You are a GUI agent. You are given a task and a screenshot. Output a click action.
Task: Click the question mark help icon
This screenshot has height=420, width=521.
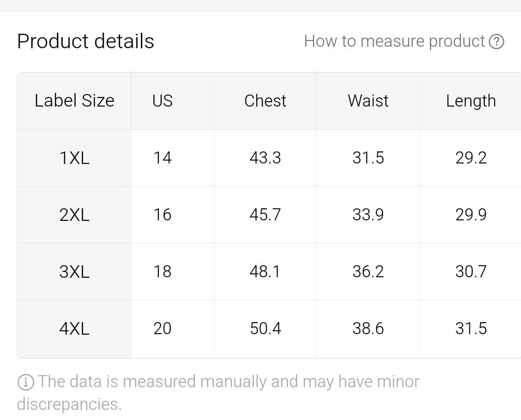tap(496, 42)
